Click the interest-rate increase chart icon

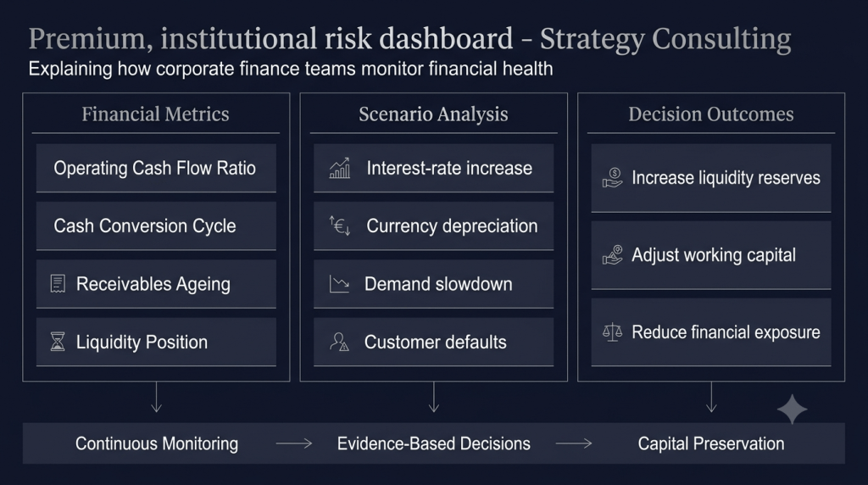point(340,168)
